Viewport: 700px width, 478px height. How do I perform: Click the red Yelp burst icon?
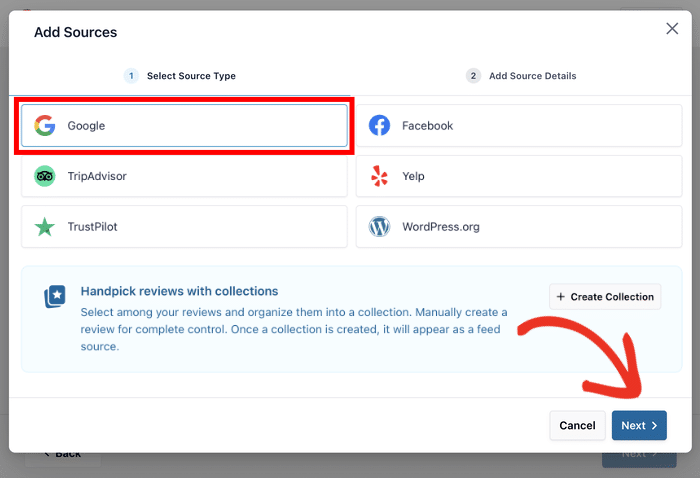pyautogui.click(x=379, y=176)
